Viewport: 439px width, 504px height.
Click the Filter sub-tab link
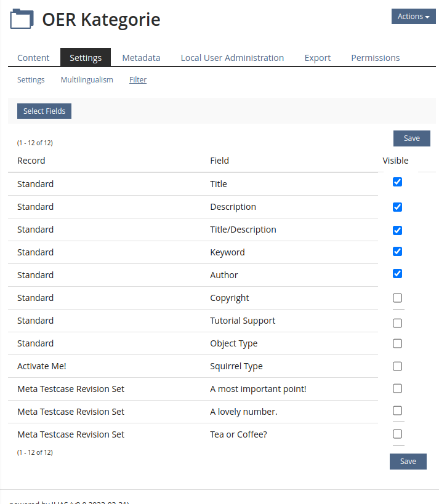138,80
